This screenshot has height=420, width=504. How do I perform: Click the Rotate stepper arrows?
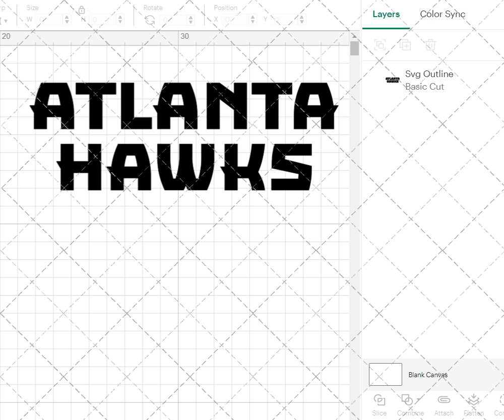(191, 20)
